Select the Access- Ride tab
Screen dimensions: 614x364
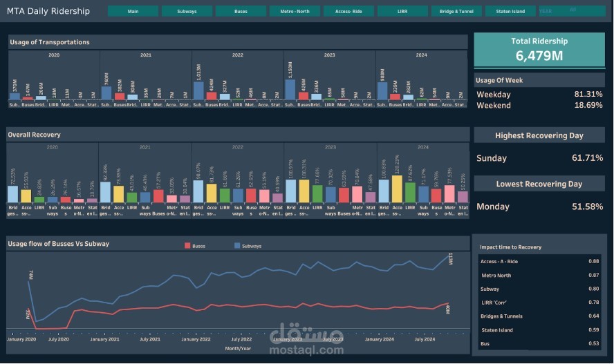tap(348, 11)
